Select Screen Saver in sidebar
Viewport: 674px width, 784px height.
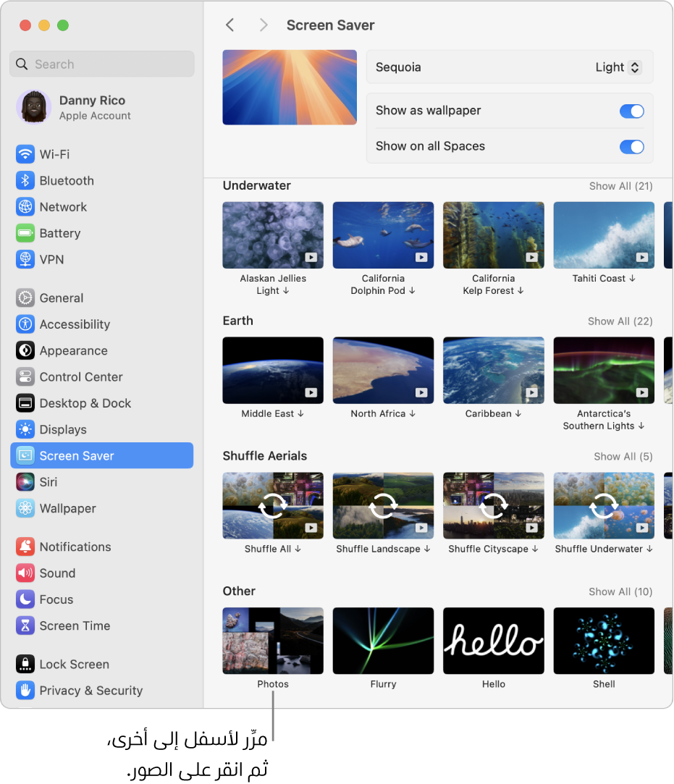102,455
